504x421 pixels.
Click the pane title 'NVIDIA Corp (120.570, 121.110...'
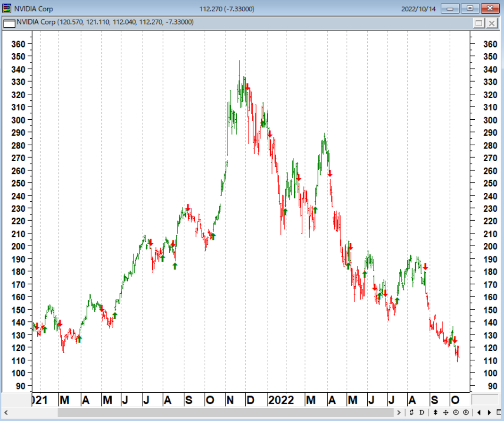point(105,22)
